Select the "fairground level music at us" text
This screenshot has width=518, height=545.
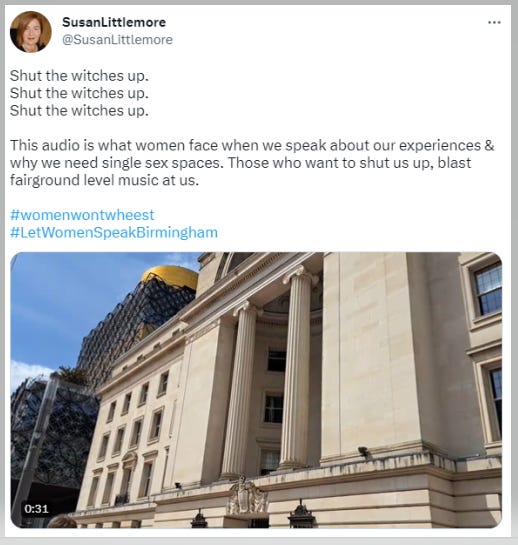point(102,180)
